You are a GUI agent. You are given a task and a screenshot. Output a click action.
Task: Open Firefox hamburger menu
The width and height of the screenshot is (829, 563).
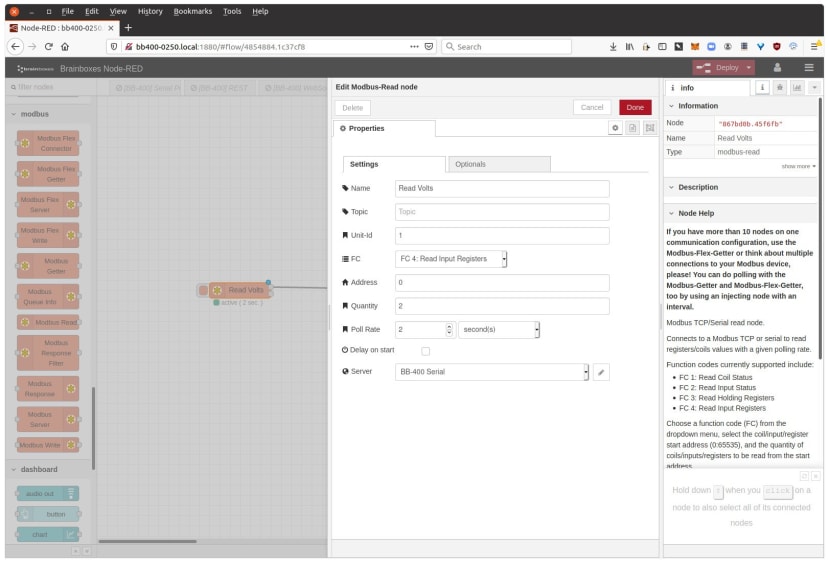(814, 47)
